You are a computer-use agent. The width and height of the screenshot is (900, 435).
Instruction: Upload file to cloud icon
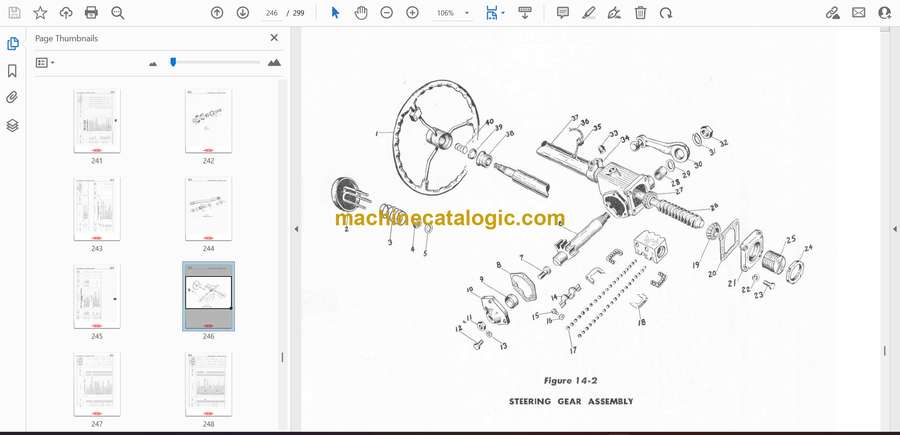coord(66,13)
